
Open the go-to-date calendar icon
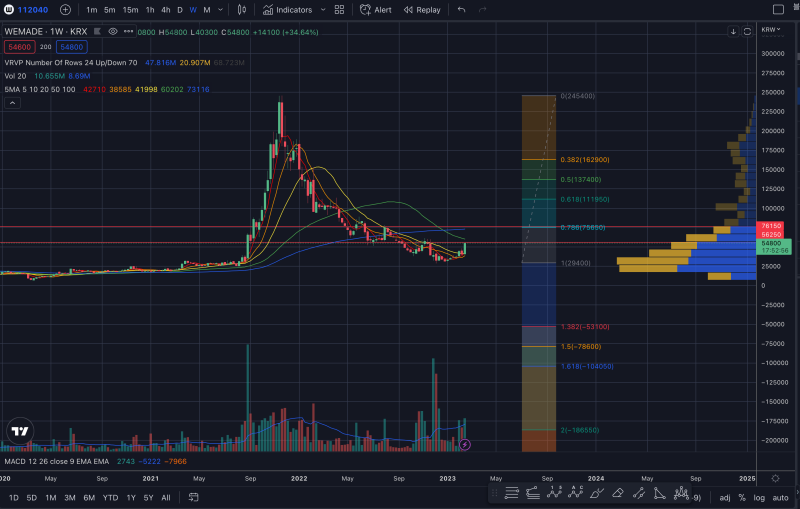(193, 497)
